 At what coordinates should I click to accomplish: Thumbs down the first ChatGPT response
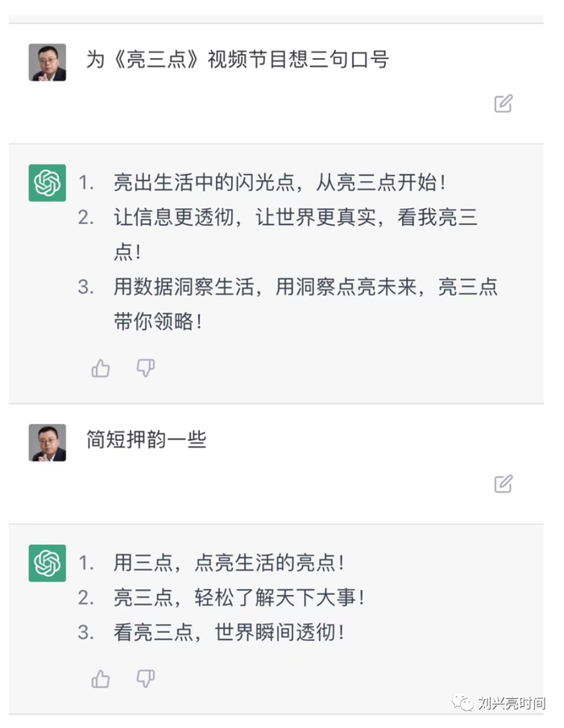pos(145,368)
